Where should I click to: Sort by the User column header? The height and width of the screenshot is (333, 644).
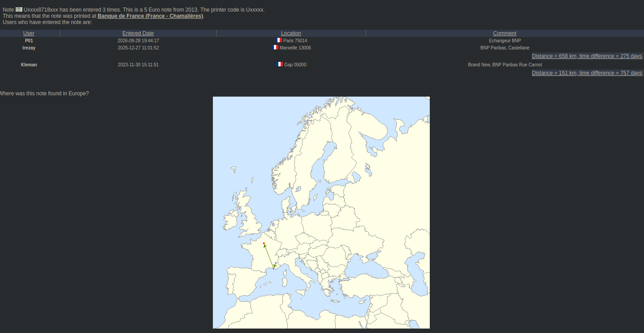(x=29, y=33)
